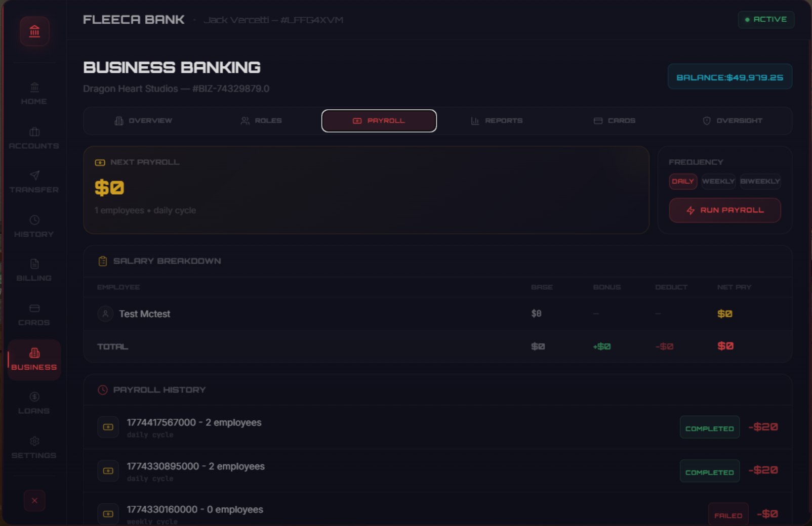
Task: Click Test Mctest's base salary value
Action: [x=537, y=314]
